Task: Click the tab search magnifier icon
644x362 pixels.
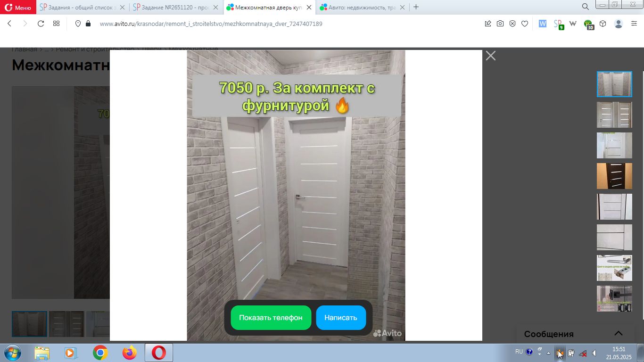Action: coord(586,7)
